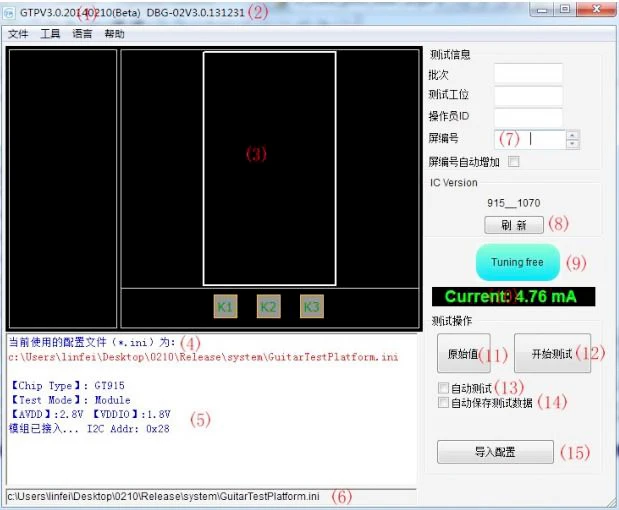This screenshot has width=619, height=510.
Task: Click the white touch panel outline area
Action: [270, 169]
